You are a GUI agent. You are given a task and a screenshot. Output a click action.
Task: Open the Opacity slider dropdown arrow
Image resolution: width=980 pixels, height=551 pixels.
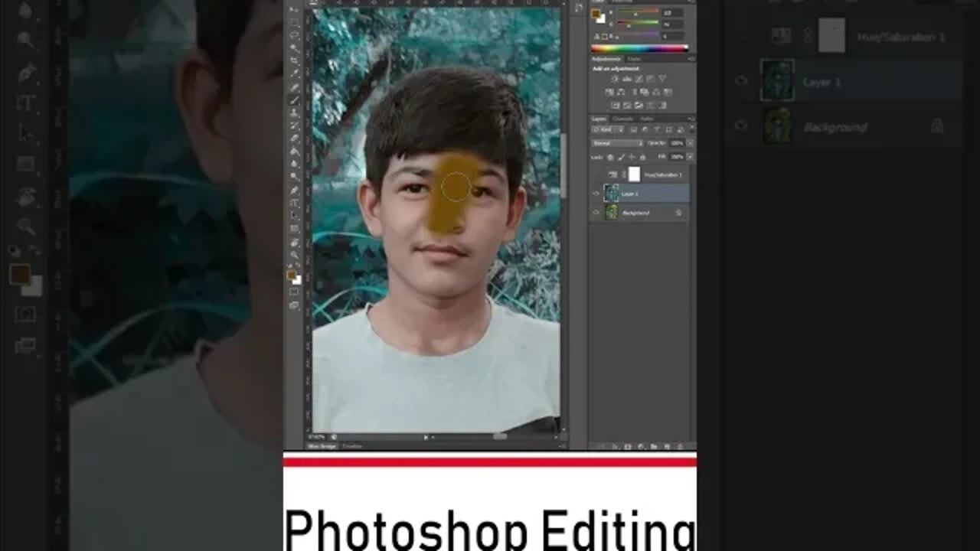click(690, 143)
